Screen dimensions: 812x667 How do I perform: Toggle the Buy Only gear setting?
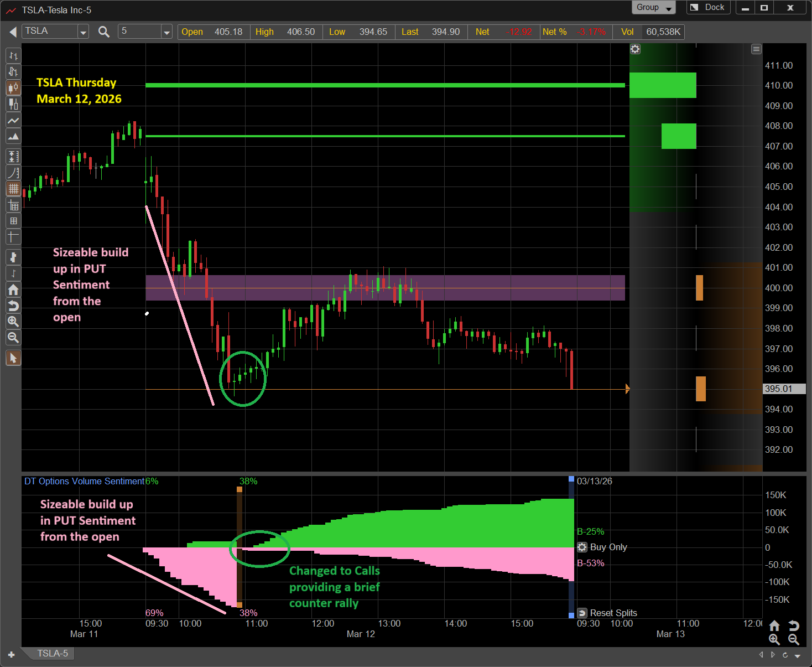pos(582,547)
